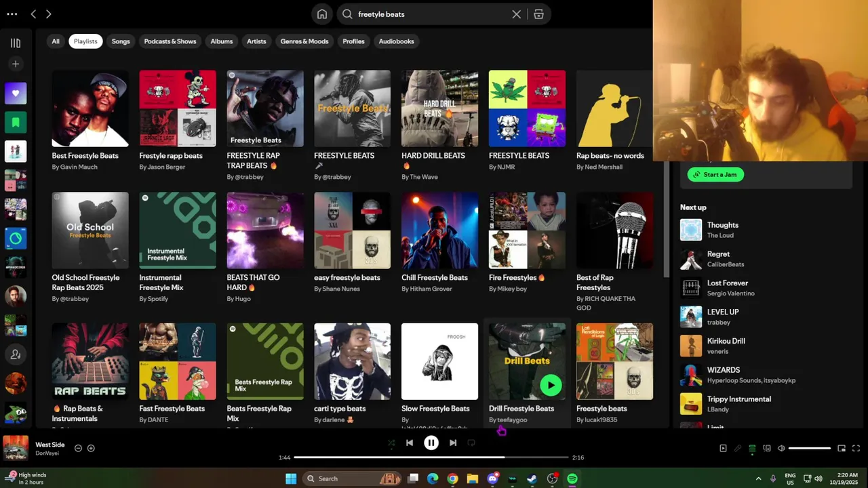Image resolution: width=868 pixels, height=488 pixels.
Task: Select Kirikou Drill in the queue
Action: pos(766,346)
